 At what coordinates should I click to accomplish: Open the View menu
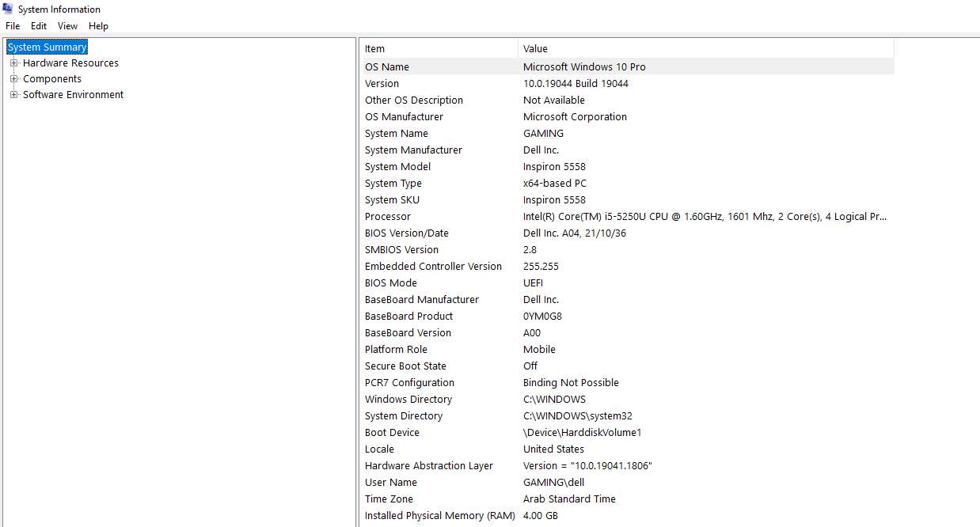coord(67,25)
